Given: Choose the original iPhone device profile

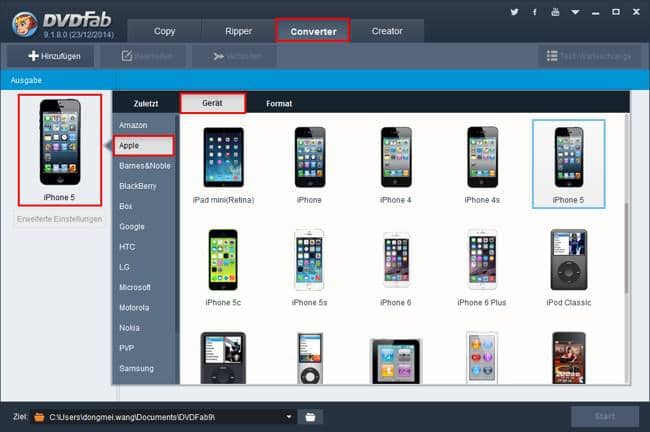Looking at the screenshot, I should [309, 165].
